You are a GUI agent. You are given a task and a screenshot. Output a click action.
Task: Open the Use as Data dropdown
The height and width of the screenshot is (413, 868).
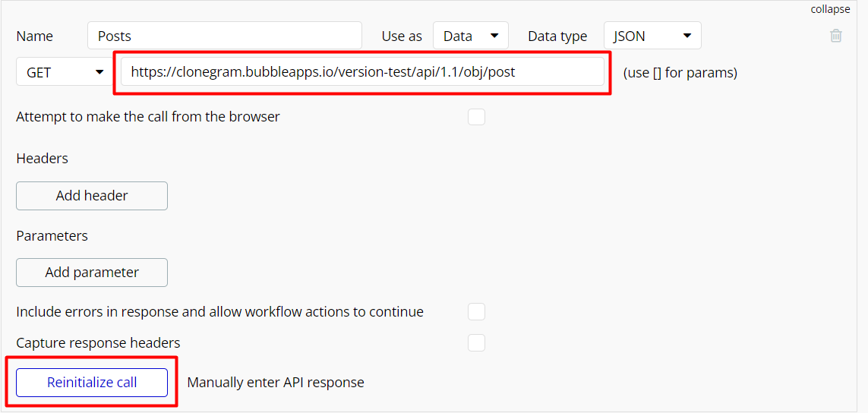pyautogui.click(x=471, y=36)
